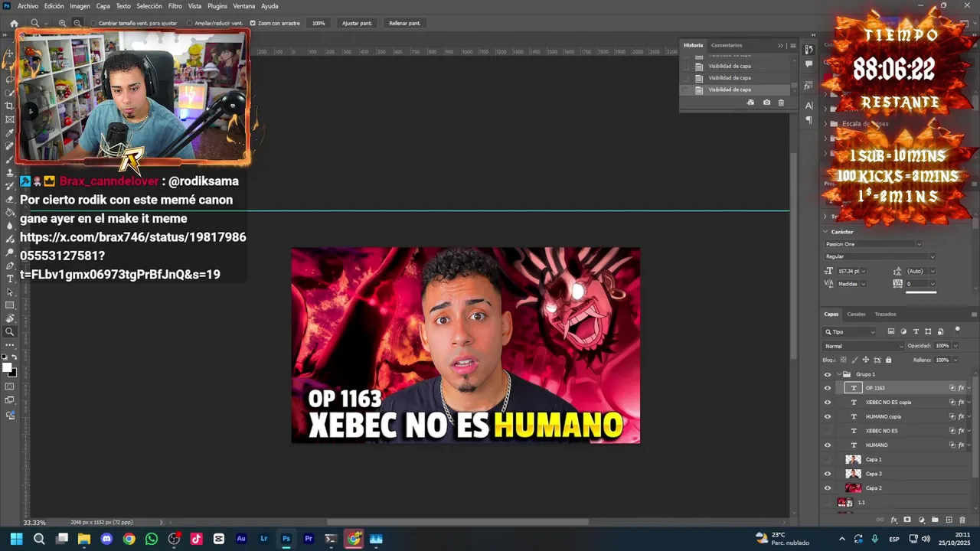Viewport: 980px width, 551px height.
Task: Choose the Zoom Out magnifier in options bar
Action: 77,23
